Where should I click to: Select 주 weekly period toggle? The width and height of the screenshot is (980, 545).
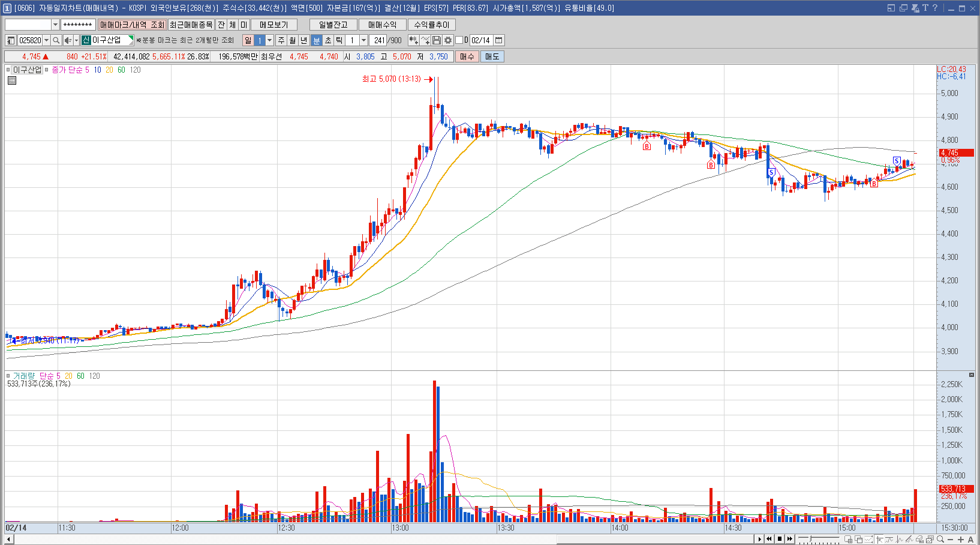click(x=281, y=40)
